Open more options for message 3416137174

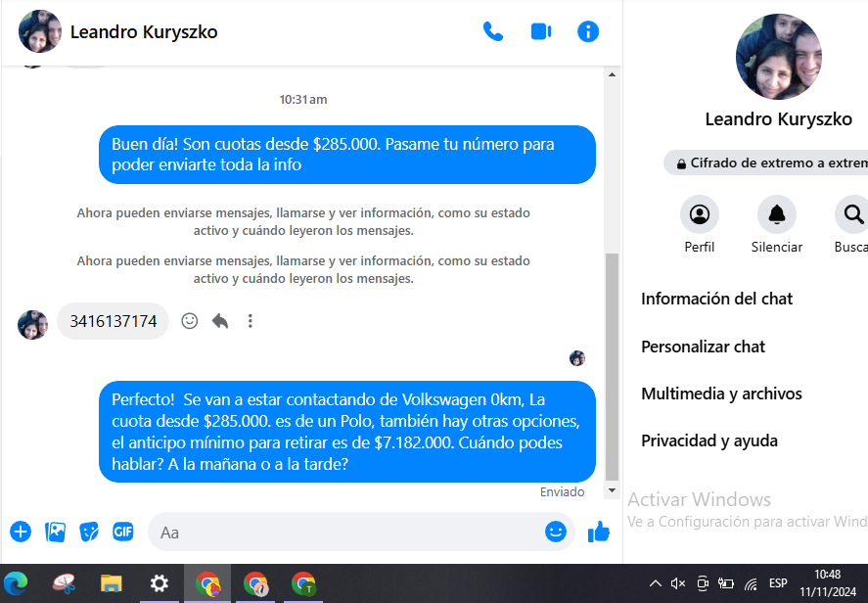pos(251,321)
